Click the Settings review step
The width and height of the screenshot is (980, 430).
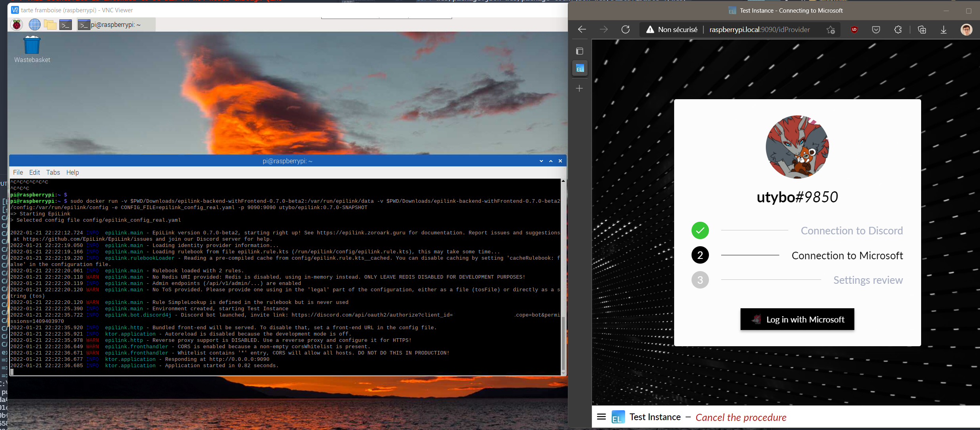[x=797, y=280]
